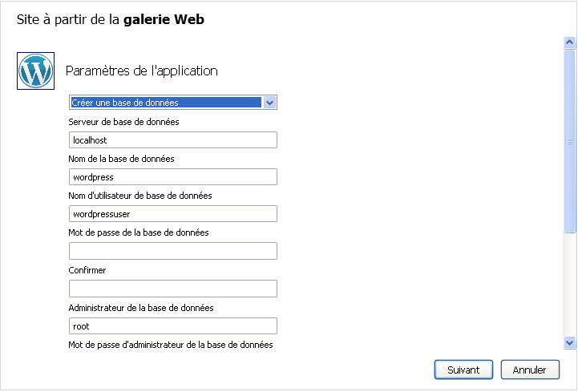
Task: Select the field containing 'wordpressuser'
Action: tap(172, 214)
